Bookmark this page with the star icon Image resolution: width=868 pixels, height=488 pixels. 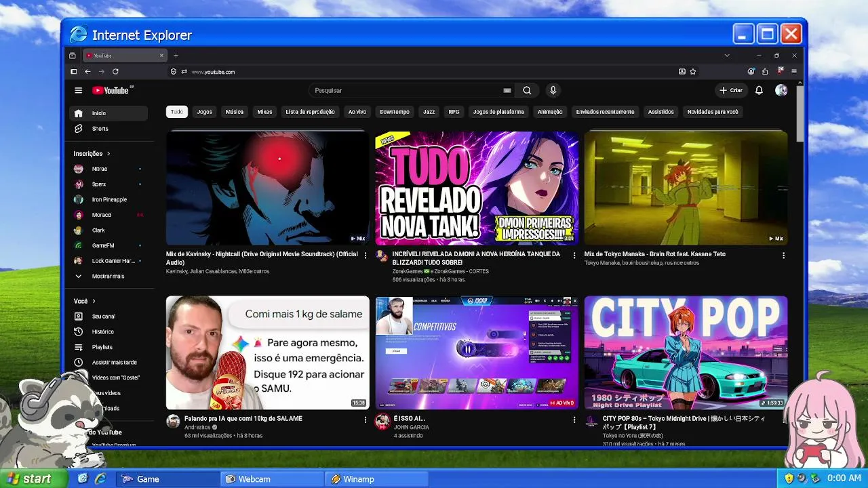pyautogui.click(x=693, y=71)
